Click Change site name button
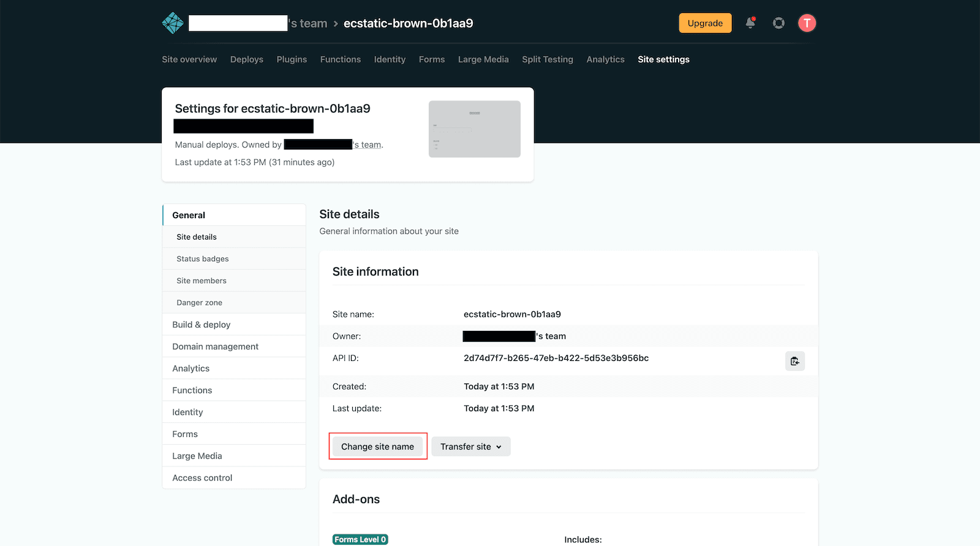Screen dimensions: 980x546 (377, 447)
